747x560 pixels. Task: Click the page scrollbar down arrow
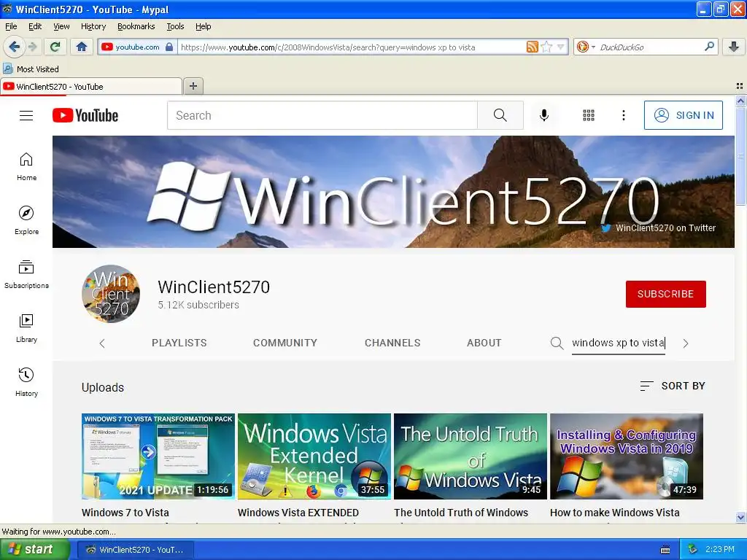tap(740, 517)
